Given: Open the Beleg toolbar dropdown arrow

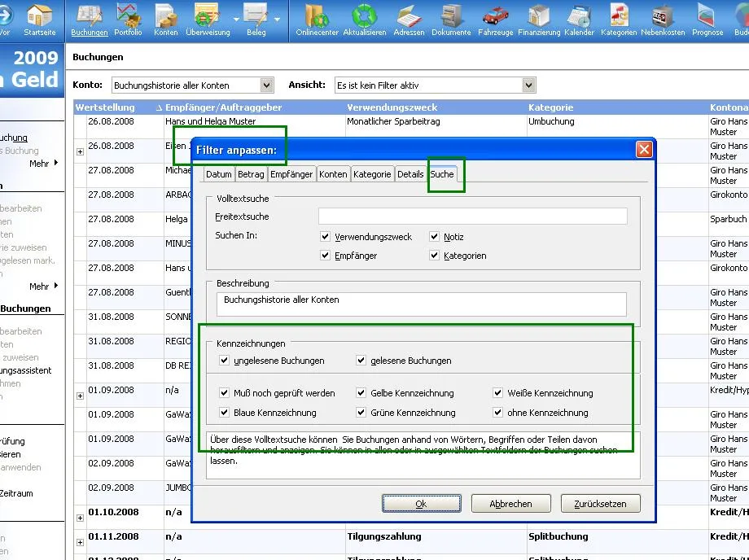Looking at the screenshot, I should (278, 19).
